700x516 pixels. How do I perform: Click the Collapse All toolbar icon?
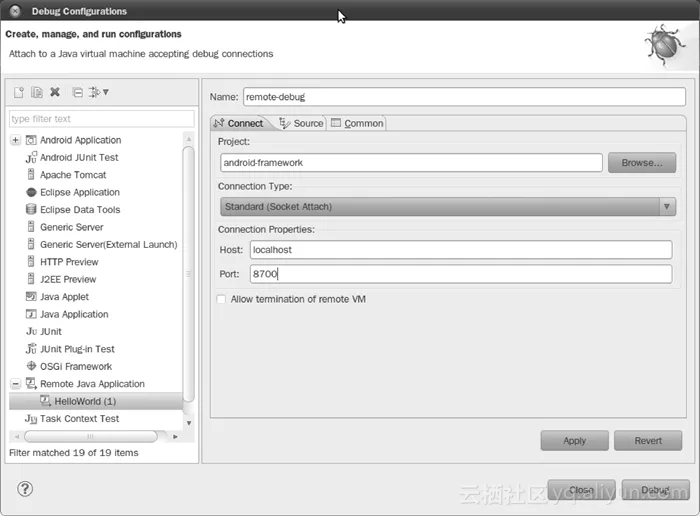click(78, 93)
